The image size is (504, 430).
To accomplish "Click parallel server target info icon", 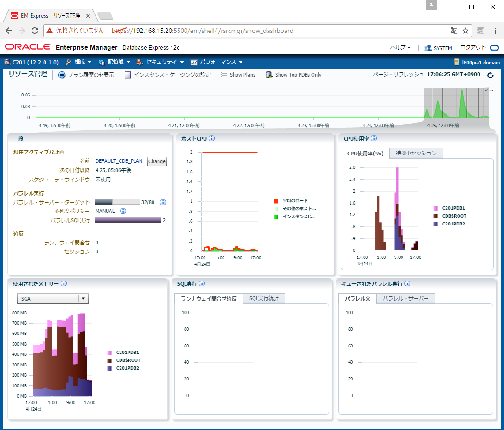I will 163,202.
